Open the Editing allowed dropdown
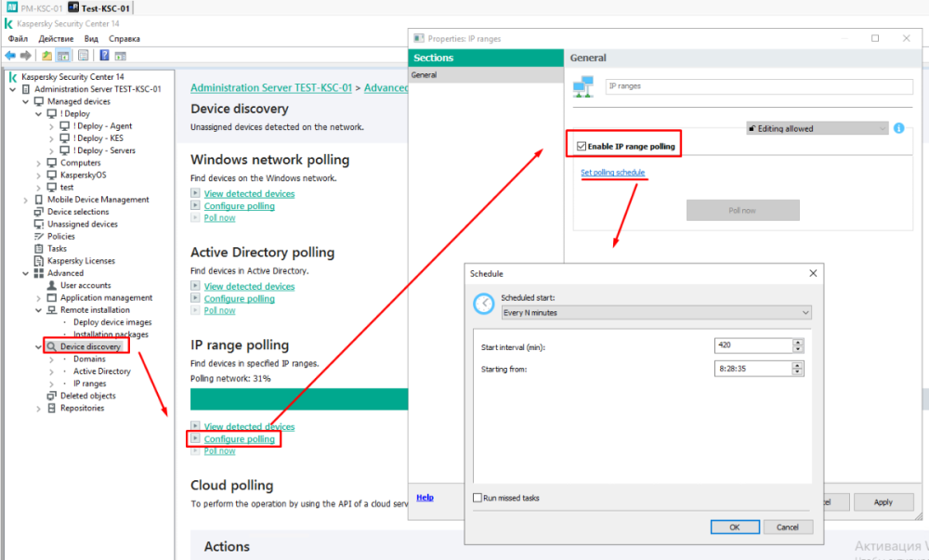This screenshot has height=560, width=929. [817, 128]
